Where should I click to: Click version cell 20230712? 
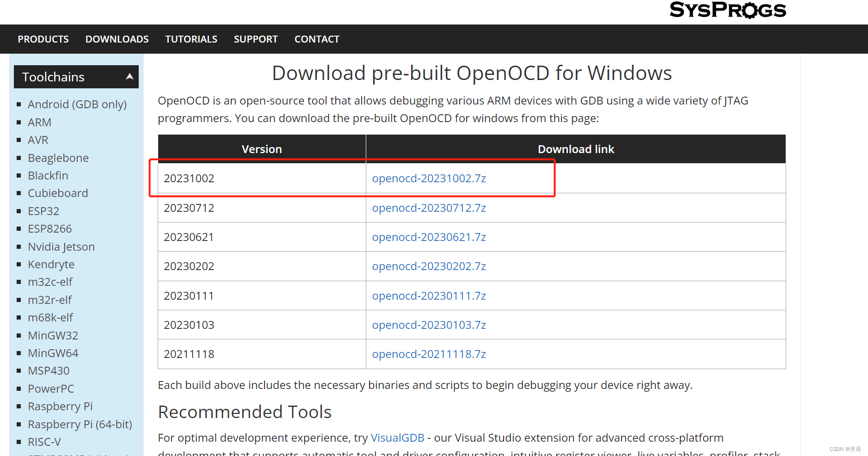[262, 208]
